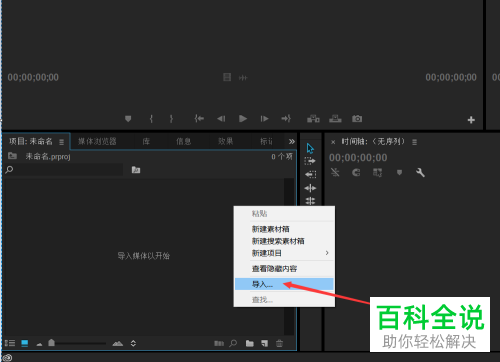This screenshot has height=362, width=500.
Task: Open the Project panel hamburger menu
Action: [x=62, y=142]
